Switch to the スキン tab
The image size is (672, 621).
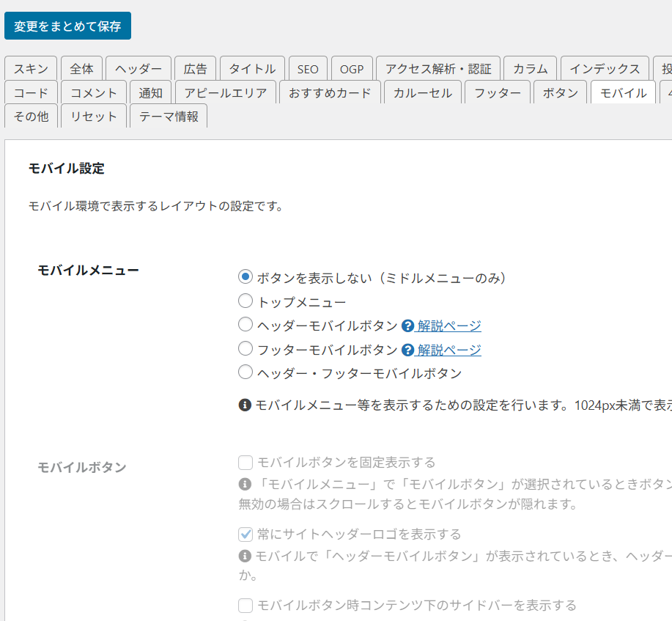pyautogui.click(x=31, y=69)
